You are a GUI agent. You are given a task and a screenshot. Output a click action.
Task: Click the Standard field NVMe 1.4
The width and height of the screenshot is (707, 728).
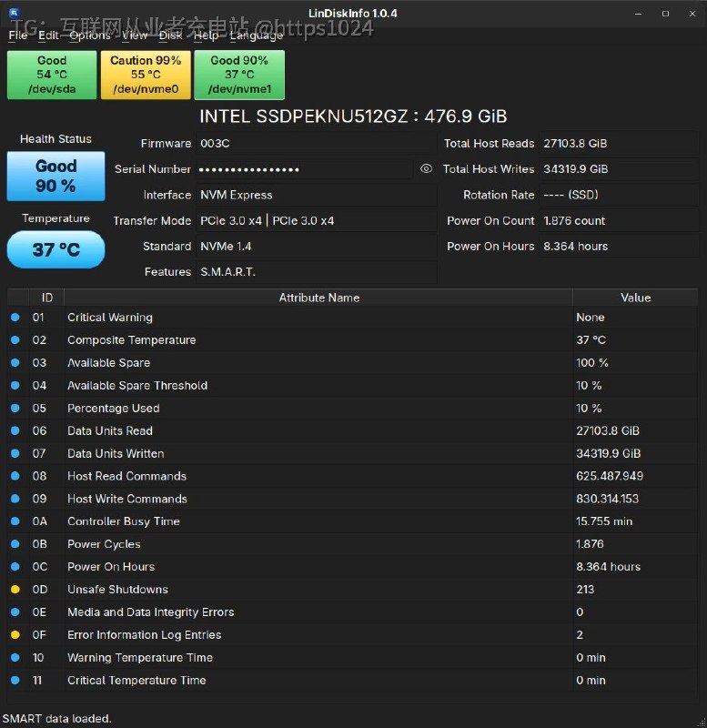point(316,246)
